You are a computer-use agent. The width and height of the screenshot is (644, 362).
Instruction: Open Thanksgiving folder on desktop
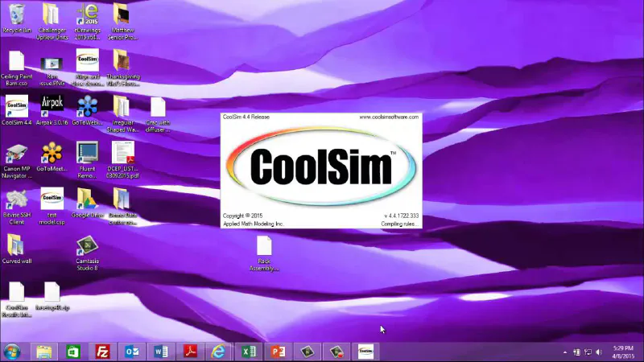point(122,68)
